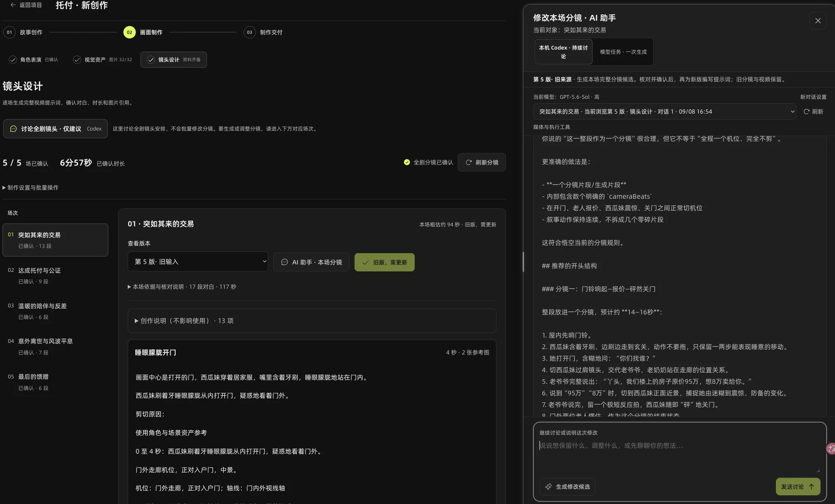This screenshot has height=504, width=835.
Task: Click the refresh icon beside 刷新 in AI panel
Action: [806, 112]
